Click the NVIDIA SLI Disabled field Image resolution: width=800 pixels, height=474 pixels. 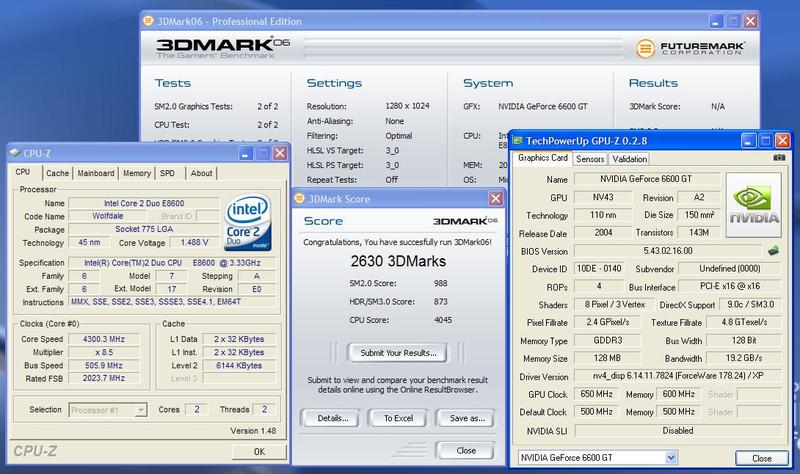[x=678, y=431]
